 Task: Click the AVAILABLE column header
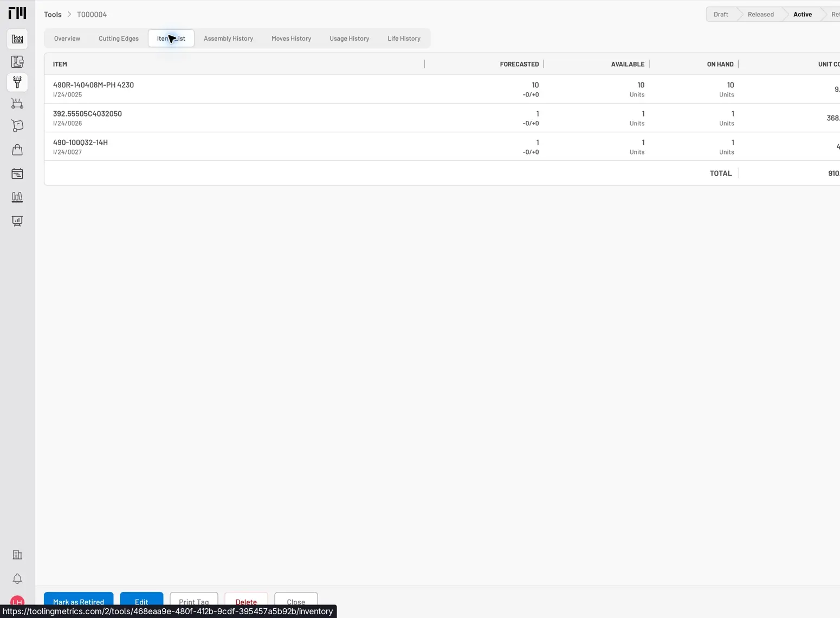[x=628, y=64]
